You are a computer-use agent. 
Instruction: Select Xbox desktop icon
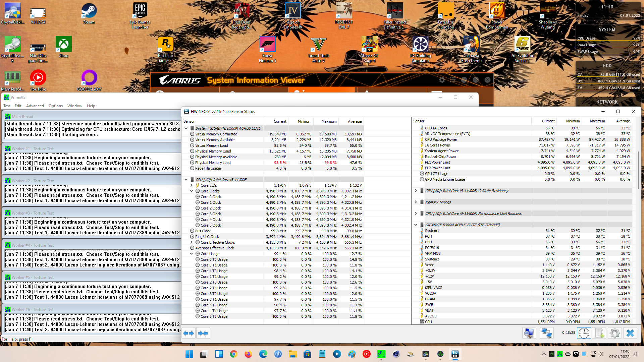point(63,47)
